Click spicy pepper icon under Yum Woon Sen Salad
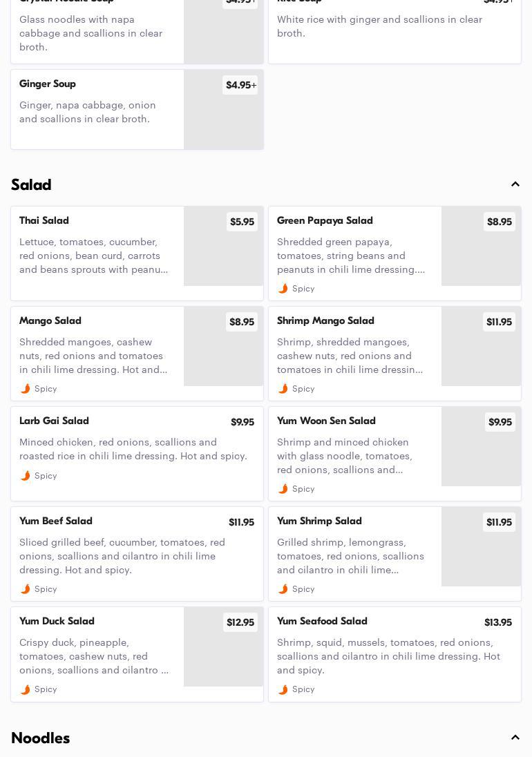532x757 pixels. pos(283,489)
